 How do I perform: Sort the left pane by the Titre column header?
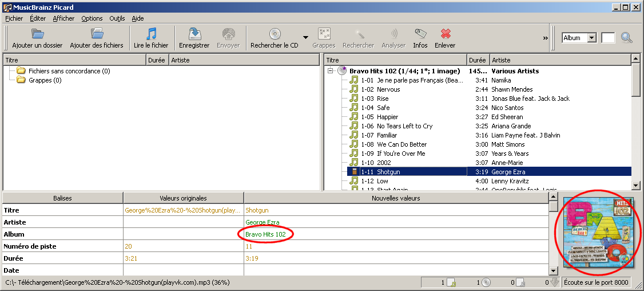click(x=75, y=60)
